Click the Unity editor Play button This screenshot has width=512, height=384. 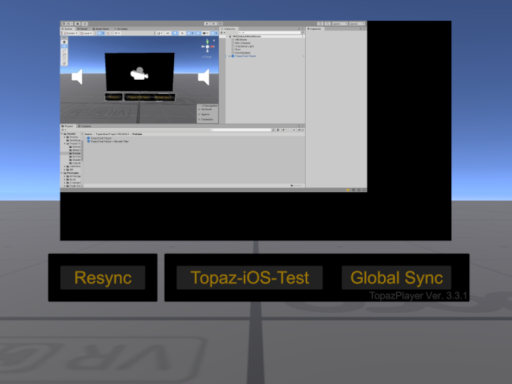tap(207, 24)
